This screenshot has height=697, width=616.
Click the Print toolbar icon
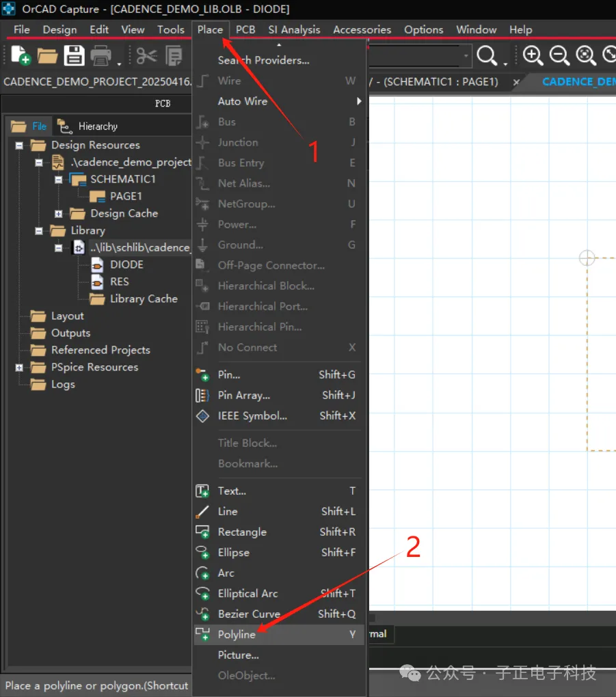point(101,56)
